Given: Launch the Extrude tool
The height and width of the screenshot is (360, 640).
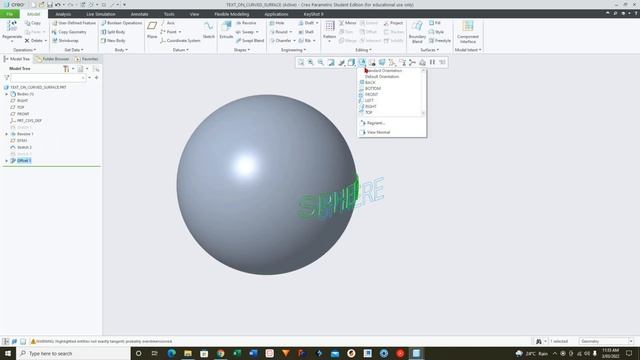Looking at the screenshot, I should coord(226,30).
